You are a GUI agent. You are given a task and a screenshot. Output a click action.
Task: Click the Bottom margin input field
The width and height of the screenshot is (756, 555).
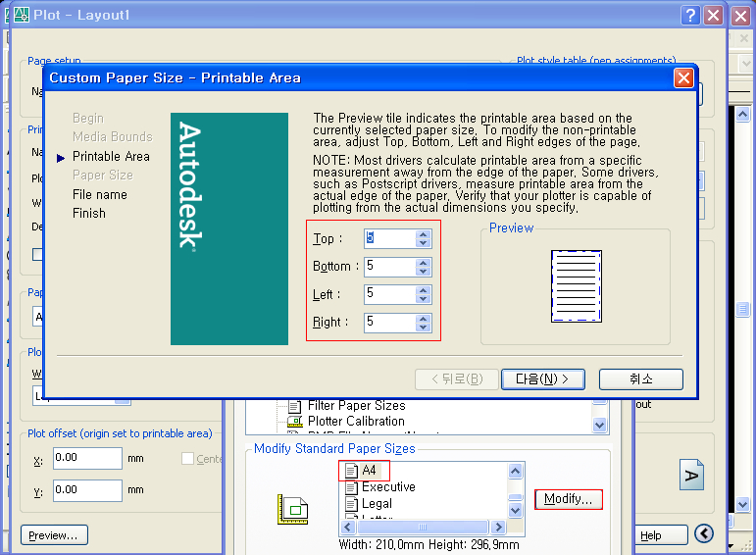pyautogui.click(x=390, y=267)
